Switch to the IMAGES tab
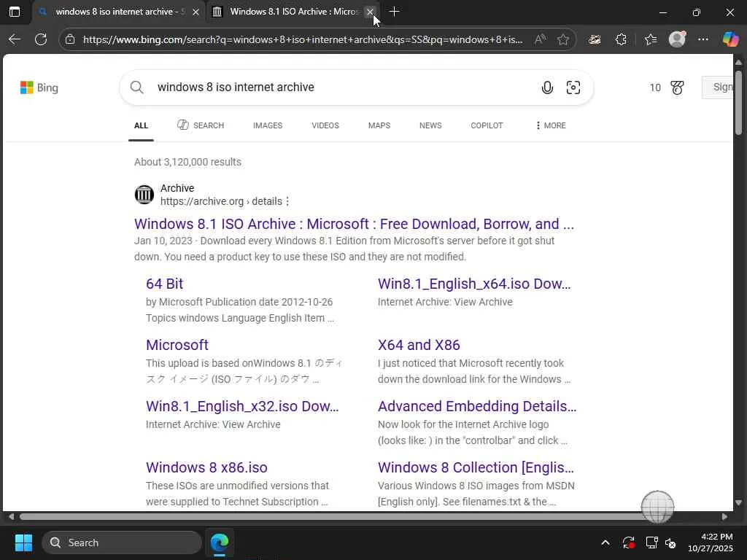Image resolution: width=747 pixels, height=560 pixels. click(x=268, y=125)
